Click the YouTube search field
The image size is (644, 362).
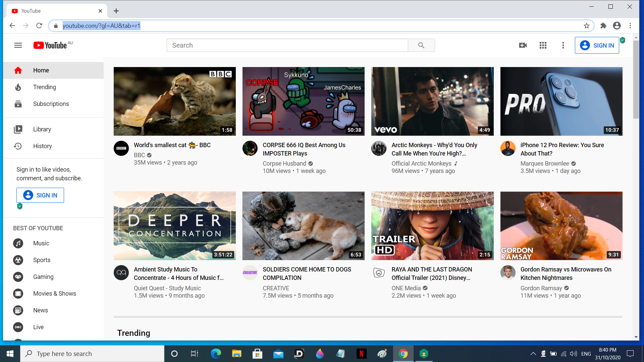click(x=287, y=45)
